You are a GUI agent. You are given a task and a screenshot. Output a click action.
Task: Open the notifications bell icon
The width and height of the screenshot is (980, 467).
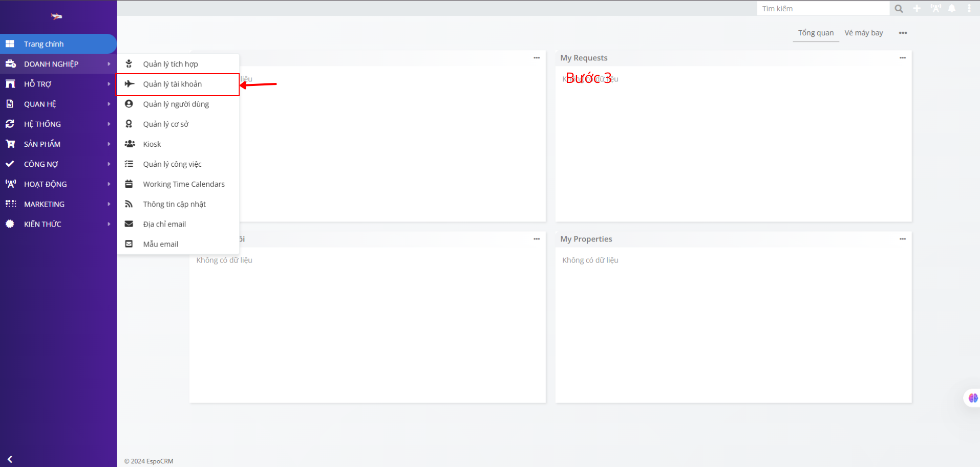952,9
